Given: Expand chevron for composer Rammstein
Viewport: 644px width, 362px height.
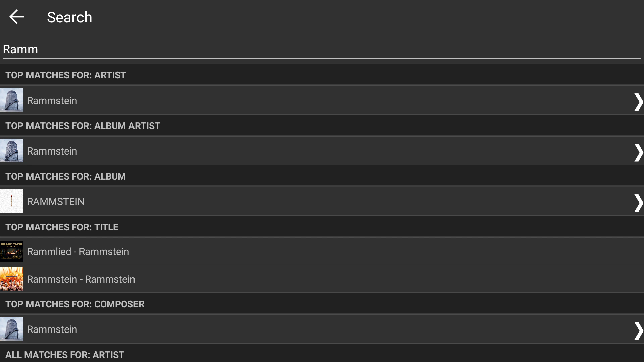Looking at the screenshot, I should tap(638, 330).
